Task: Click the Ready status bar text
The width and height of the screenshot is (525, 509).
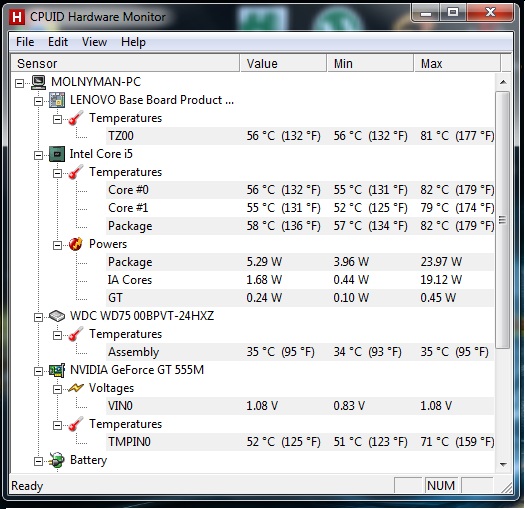Action: tap(27, 486)
